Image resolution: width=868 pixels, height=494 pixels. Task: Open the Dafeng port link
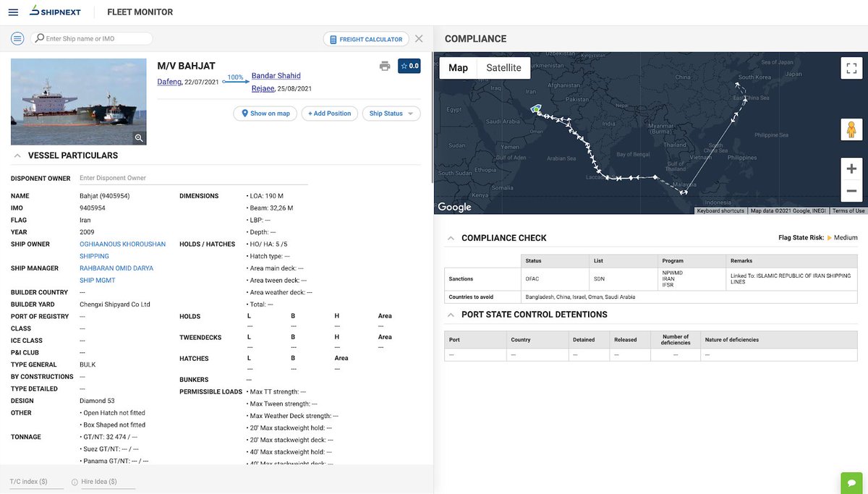coord(169,82)
